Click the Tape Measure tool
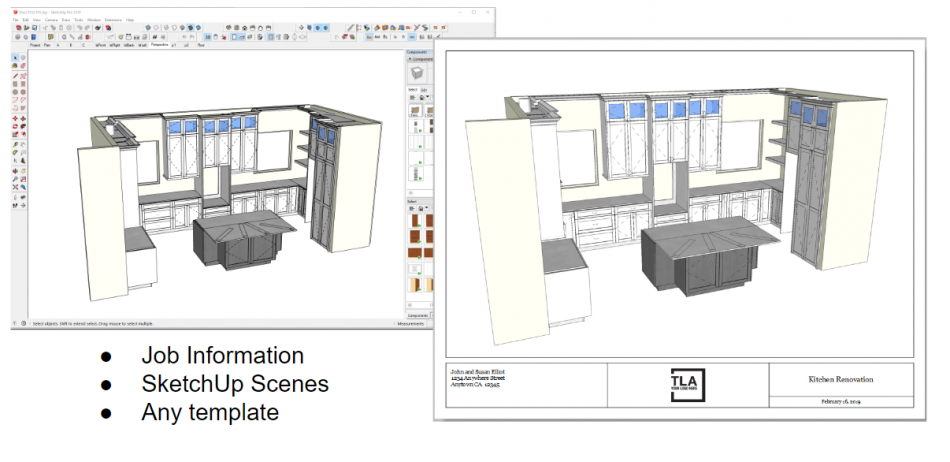This screenshot has width=950, height=462. point(15,144)
